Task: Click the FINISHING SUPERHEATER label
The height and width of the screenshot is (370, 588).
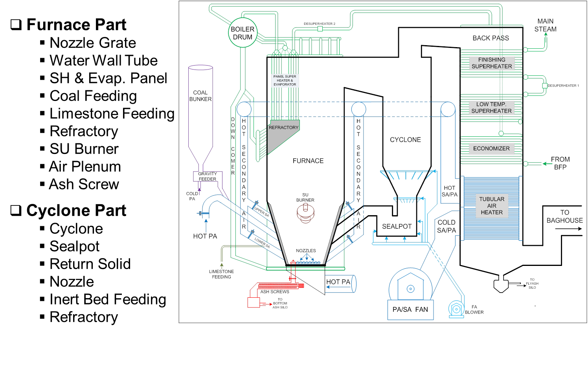Action: [492, 63]
